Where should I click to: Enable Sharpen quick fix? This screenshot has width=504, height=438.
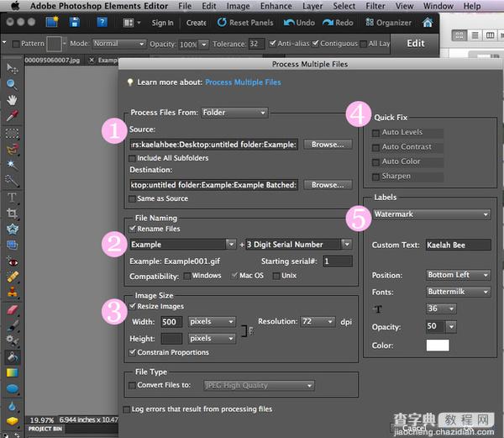coord(375,177)
